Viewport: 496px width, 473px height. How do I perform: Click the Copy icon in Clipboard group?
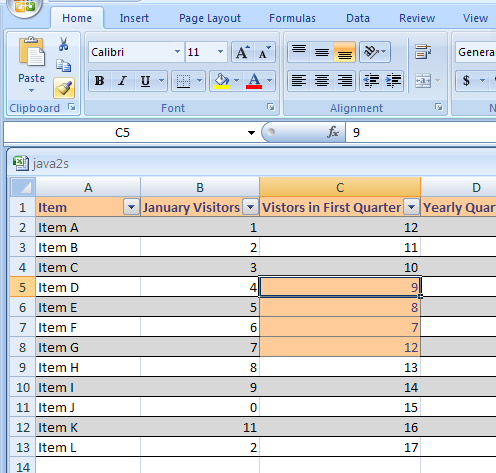(63, 66)
